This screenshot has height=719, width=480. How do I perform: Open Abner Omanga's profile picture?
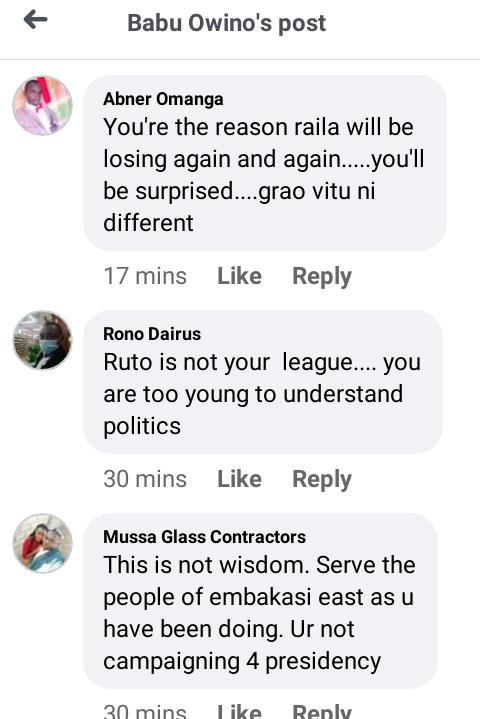pyautogui.click(x=42, y=105)
